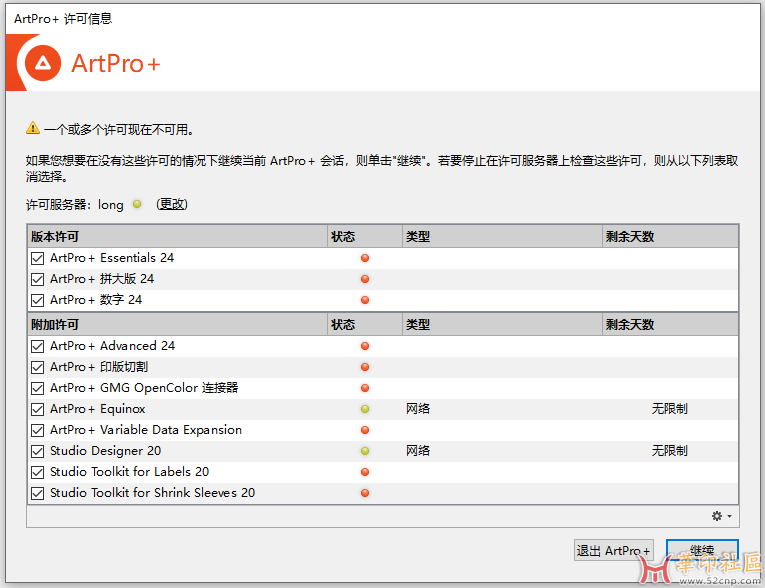Toggle Studio Toolkit for Shrink Sleeves checkbox
This screenshot has height=588, width=765.
coord(38,493)
